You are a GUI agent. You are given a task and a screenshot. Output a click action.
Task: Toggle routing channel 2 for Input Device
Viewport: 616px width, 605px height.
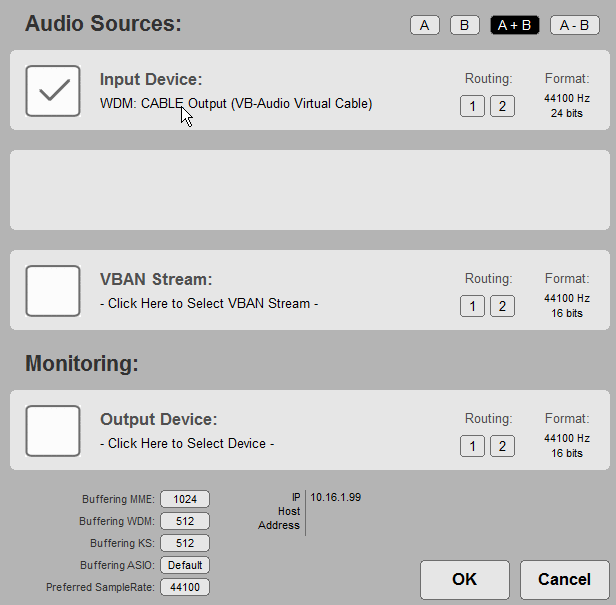[x=502, y=106]
